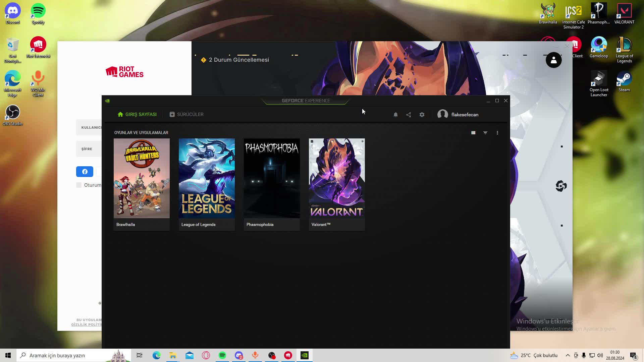
Task: Open the 2 Durum Güncellemesi status notice
Action: [235, 60]
